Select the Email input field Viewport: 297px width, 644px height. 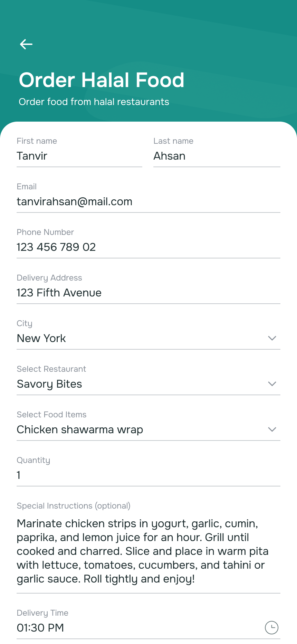point(148,202)
